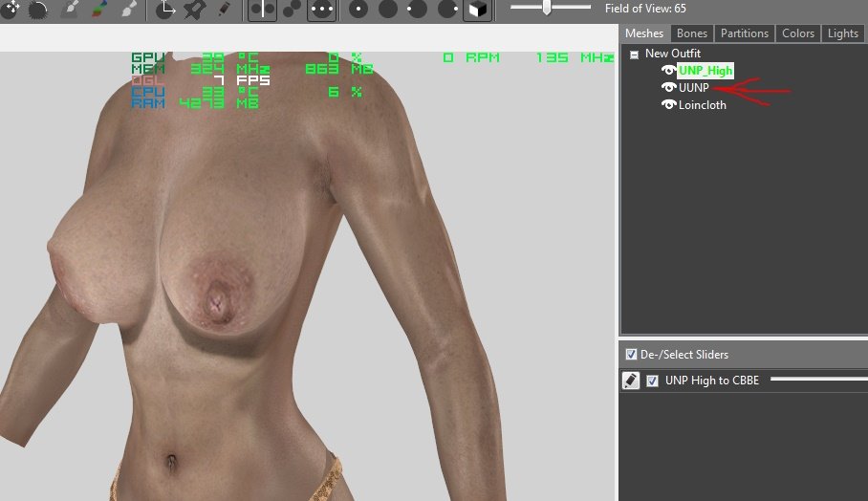
Task: Select the gray Weight paint brush
Action: (69, 9)
